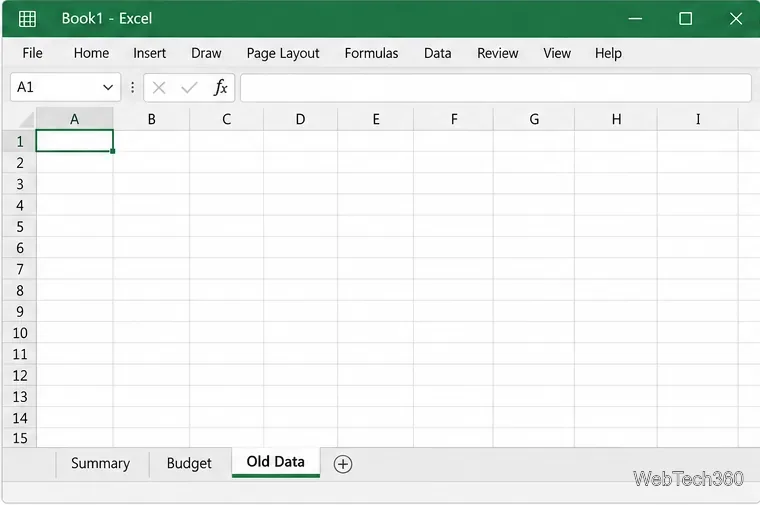760x505 pixels.
Task: Select row 8 header
Action: [x=19, y=290]
